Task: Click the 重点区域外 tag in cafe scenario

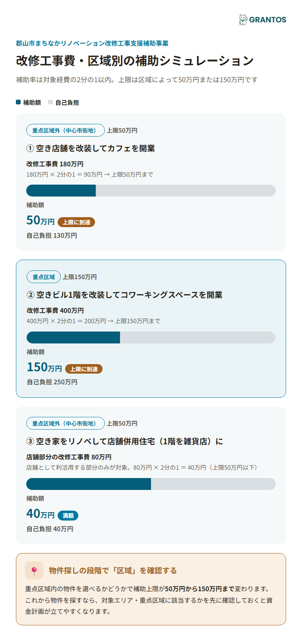Action: 66,130
